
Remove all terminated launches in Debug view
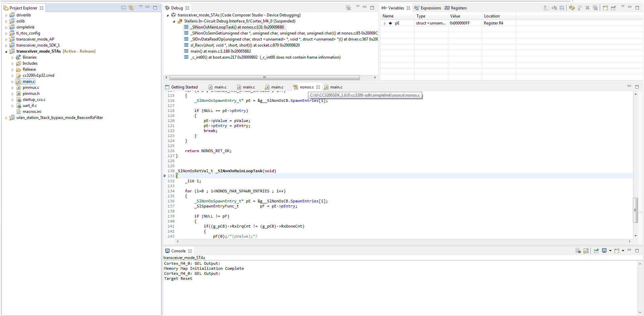[348, 8]
